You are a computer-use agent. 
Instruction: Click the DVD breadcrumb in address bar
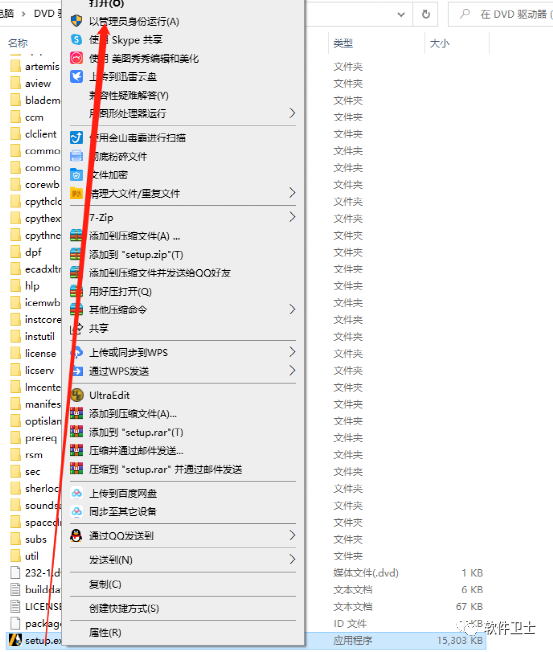(47, 14)
